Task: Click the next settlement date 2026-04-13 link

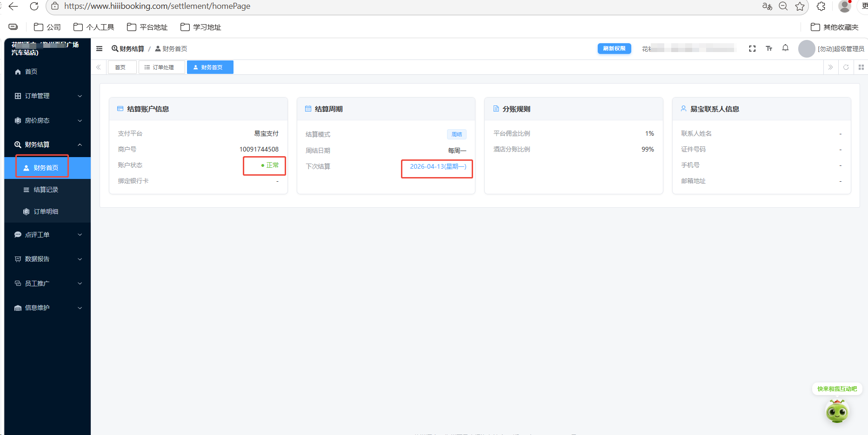Action: point(437,166)
